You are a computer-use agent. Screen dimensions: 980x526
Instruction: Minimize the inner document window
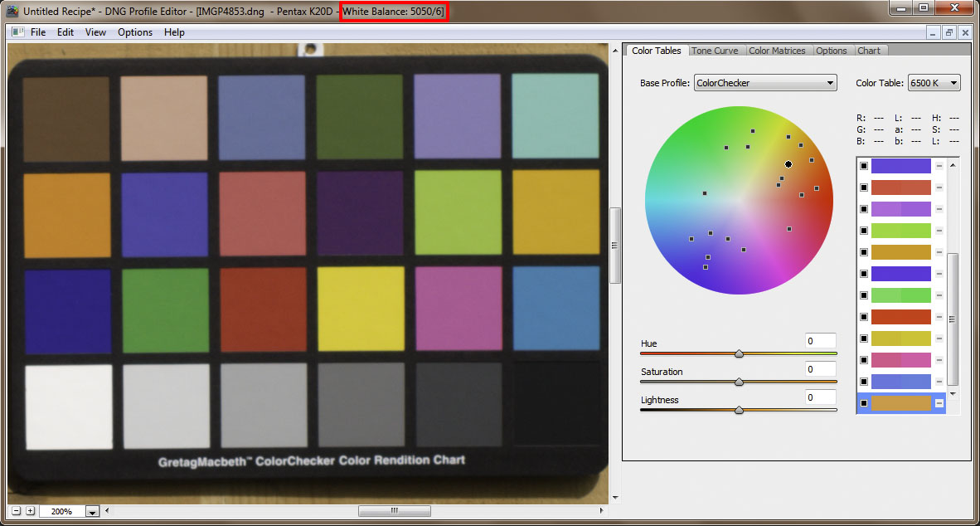pyautogui.click(x=933, y=32)
